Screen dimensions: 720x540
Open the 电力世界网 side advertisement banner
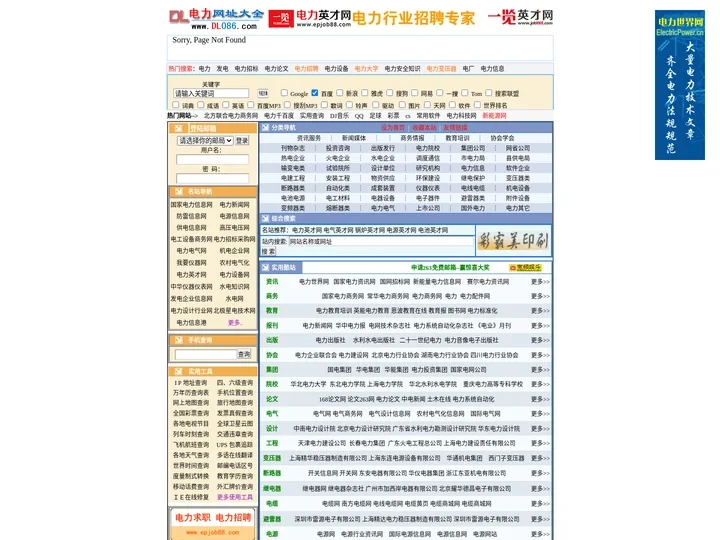pos(680,85)
